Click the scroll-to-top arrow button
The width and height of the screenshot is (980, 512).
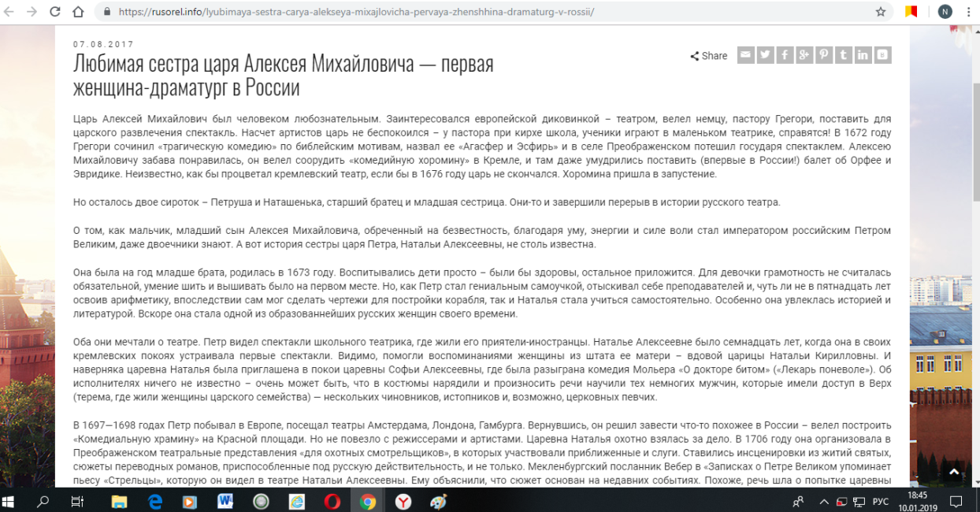954,472
